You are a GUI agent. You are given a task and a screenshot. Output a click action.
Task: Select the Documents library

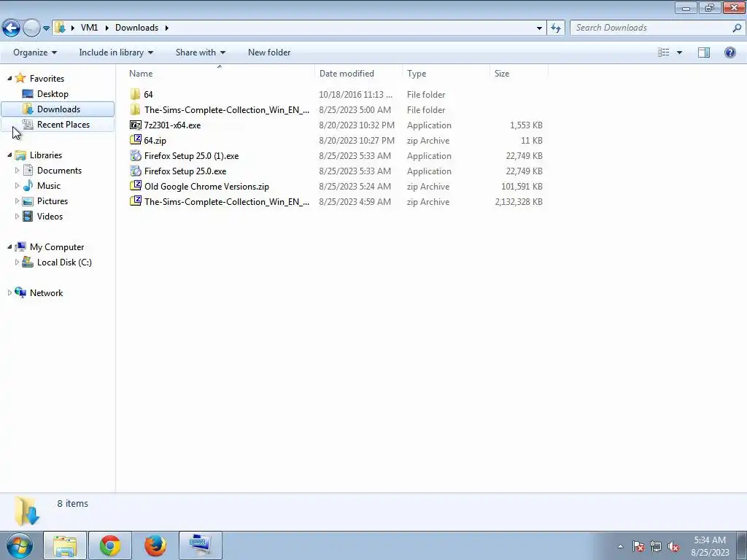point(59,171)
